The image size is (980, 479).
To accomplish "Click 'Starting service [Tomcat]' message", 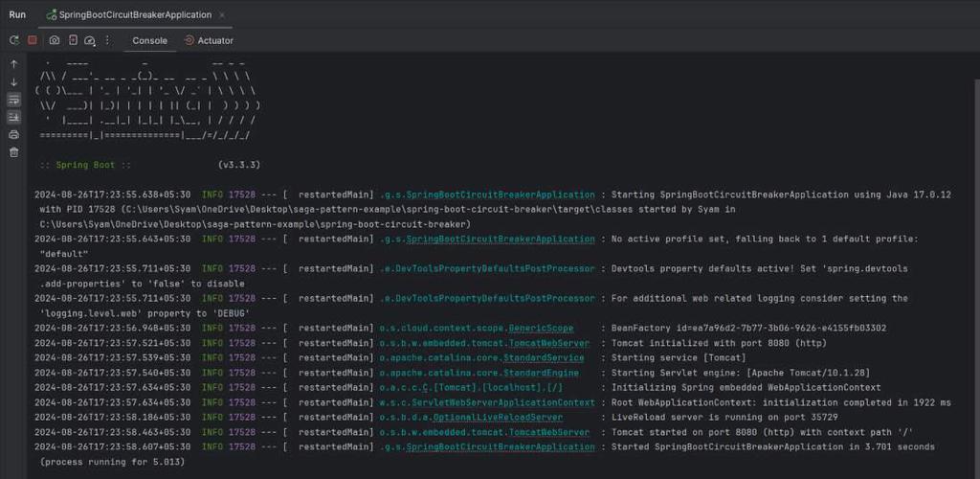I will pyautogui.click(x=679, y=357).
